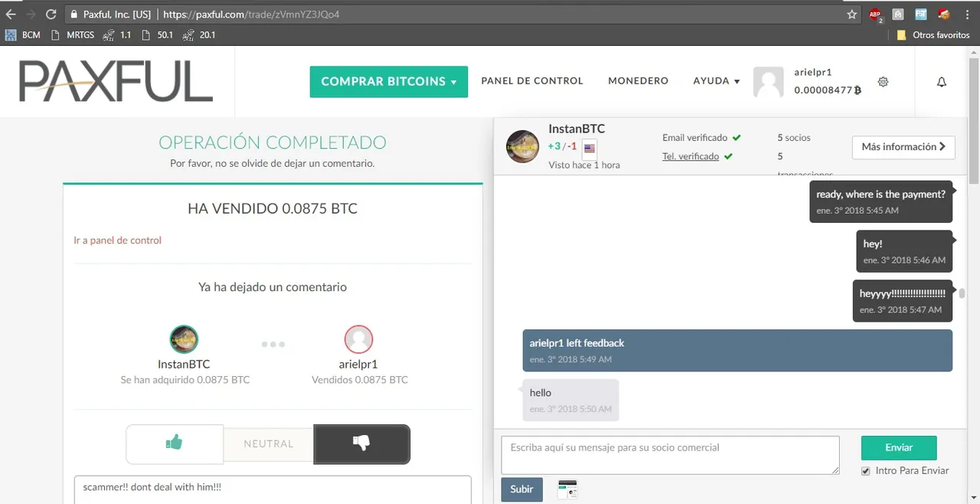Open the MRTGS bookmark
This screenshot has width=980, height=504.
point(72,34)
